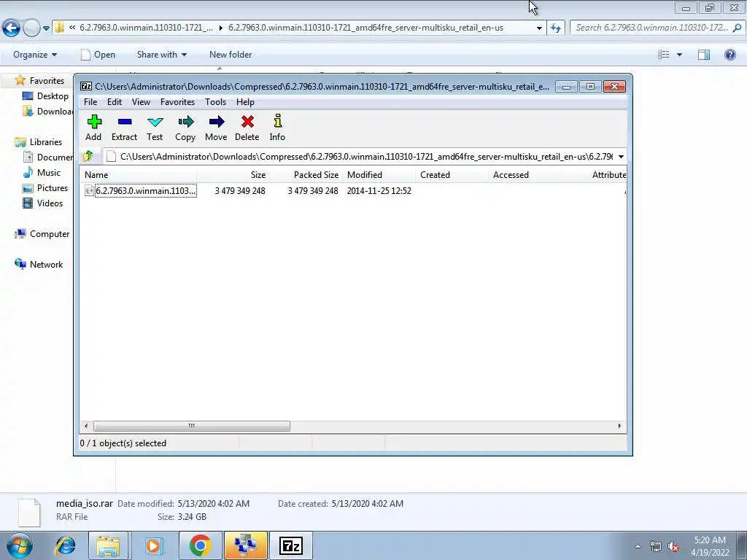The image size is (747, 560).
Task: Sort by the Size column header
Action: click(x=233, y=175)
